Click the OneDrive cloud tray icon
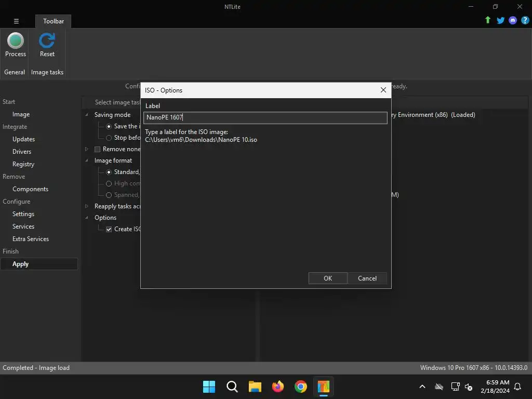The image size is (532, 399). click(439, 387)
